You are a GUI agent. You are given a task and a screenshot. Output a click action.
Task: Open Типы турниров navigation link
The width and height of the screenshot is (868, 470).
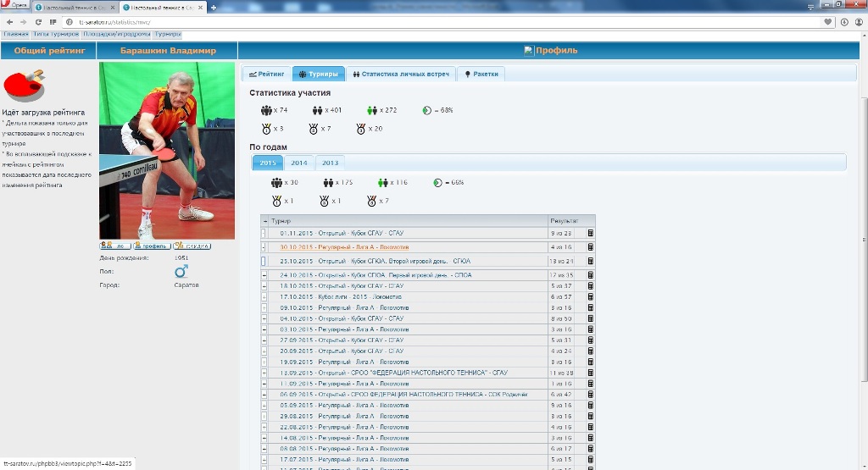55,34
